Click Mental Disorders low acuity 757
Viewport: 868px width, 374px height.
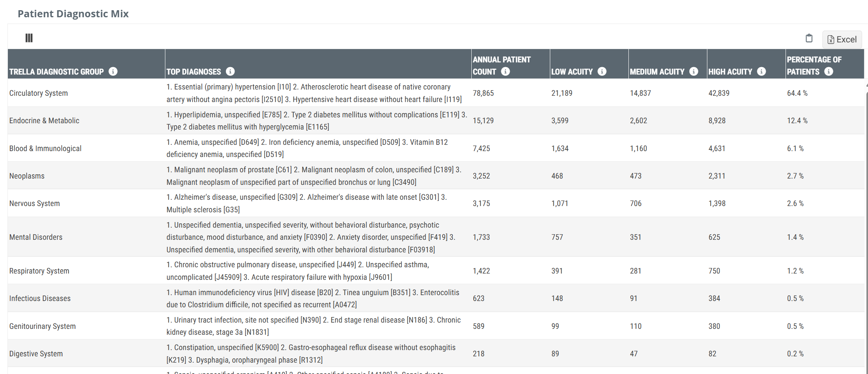coord(557,237)
